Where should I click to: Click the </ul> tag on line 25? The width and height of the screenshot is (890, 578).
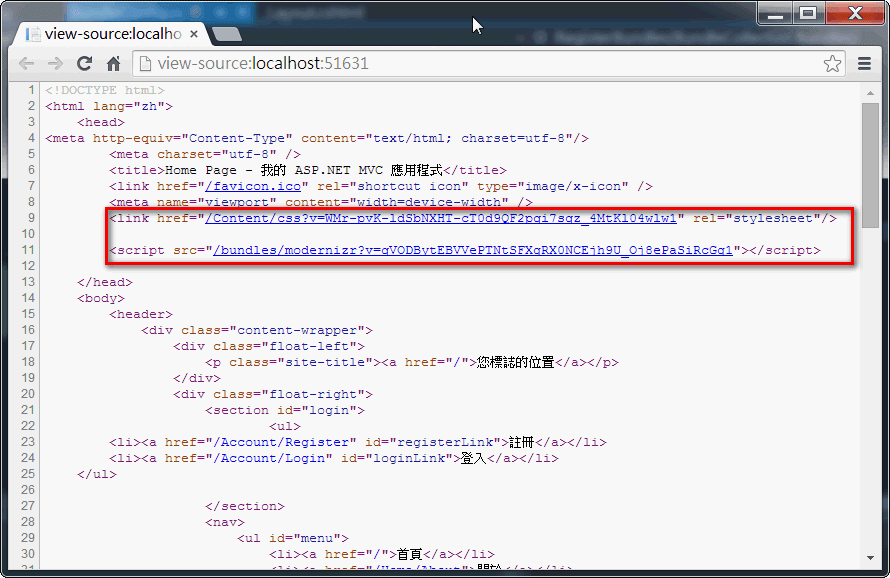[x=97, y=474]
